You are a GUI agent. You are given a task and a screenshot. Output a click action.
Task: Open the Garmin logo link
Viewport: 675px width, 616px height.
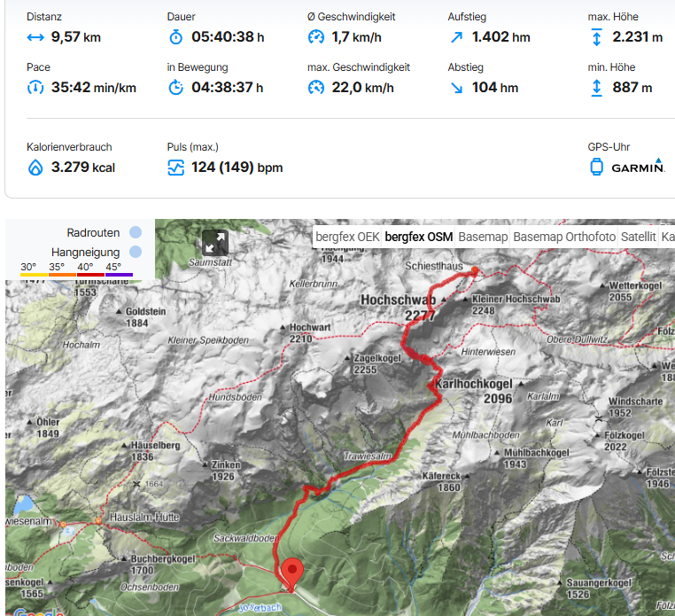(x=638, y=167)
